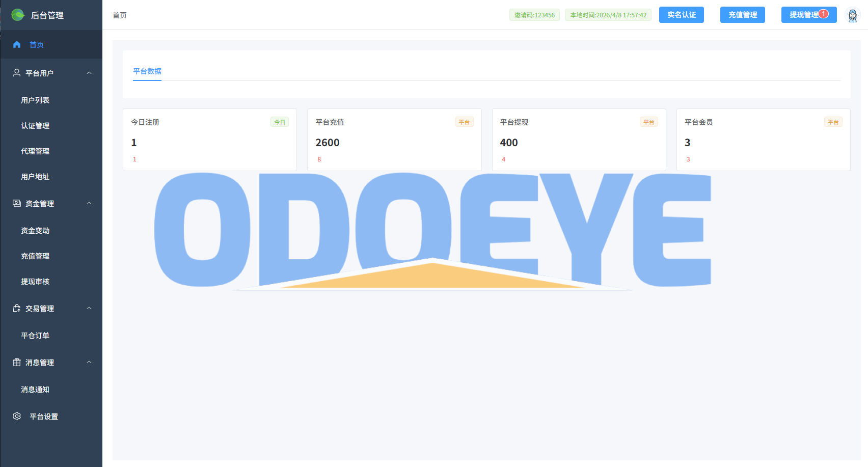Click the home icon beside 首页
868x467 pixels.
[x=17, y=44]
